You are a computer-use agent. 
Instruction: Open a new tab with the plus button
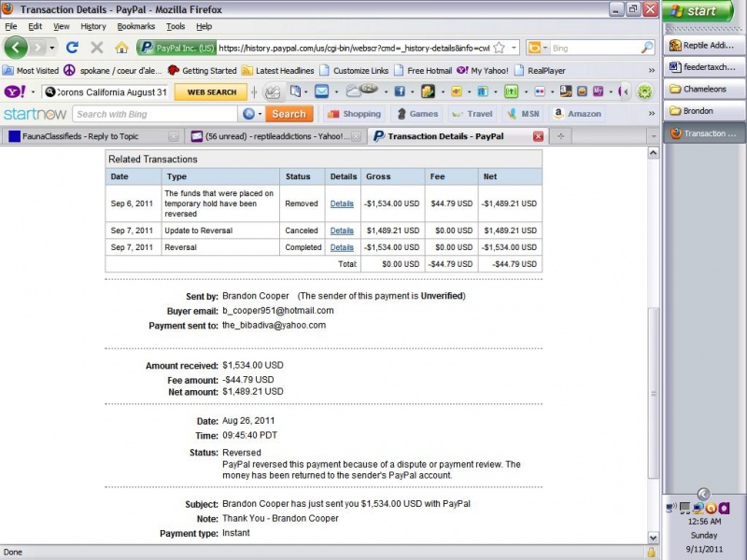coord(561,136)
